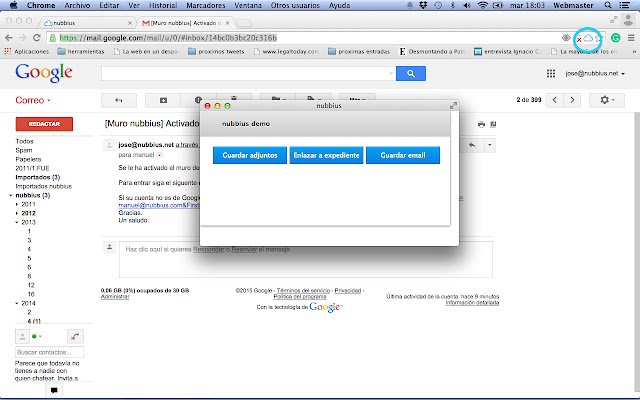Open the Aplicaciones bookmarks shortcut
Viewport: 640px width, 400px height.
(27, 51)
